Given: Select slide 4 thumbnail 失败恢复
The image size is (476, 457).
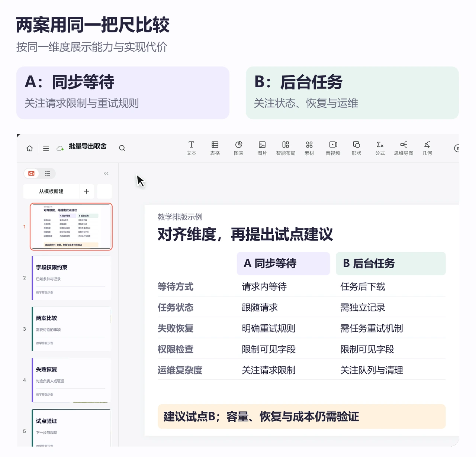Looking at the screenshot, I should click(71, 380).
